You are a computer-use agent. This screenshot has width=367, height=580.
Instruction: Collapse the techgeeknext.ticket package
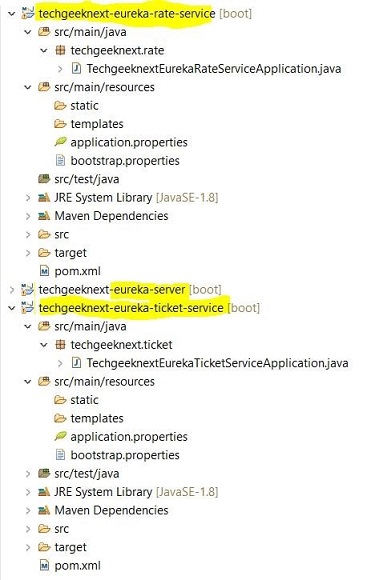(44, 345)
